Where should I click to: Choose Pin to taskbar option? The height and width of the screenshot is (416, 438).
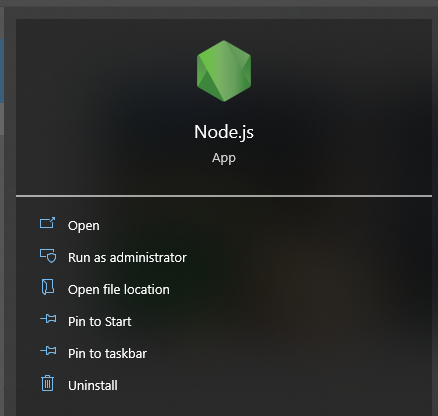pos(107,353)
